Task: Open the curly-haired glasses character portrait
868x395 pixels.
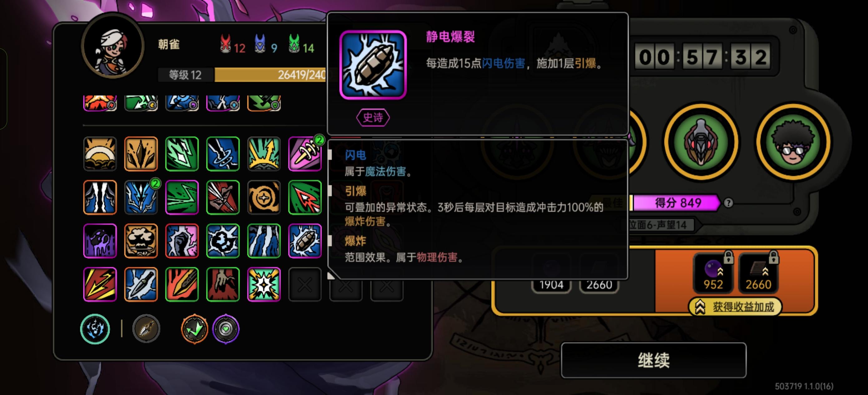Action: pos(793,142)
